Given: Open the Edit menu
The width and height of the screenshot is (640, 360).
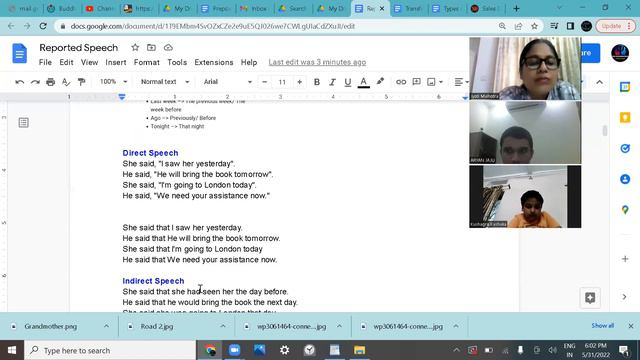Looking at the screenshot, I should tap(66, 62).
